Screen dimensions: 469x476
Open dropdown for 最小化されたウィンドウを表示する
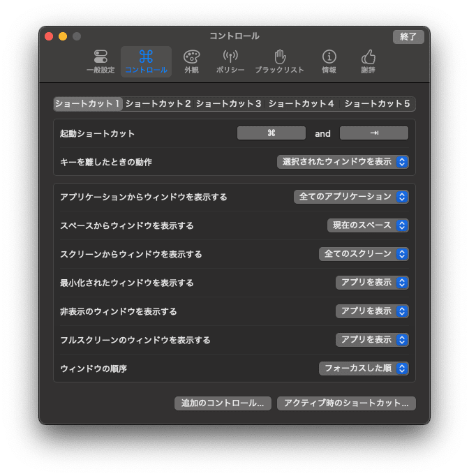click(x=372, y=283)
